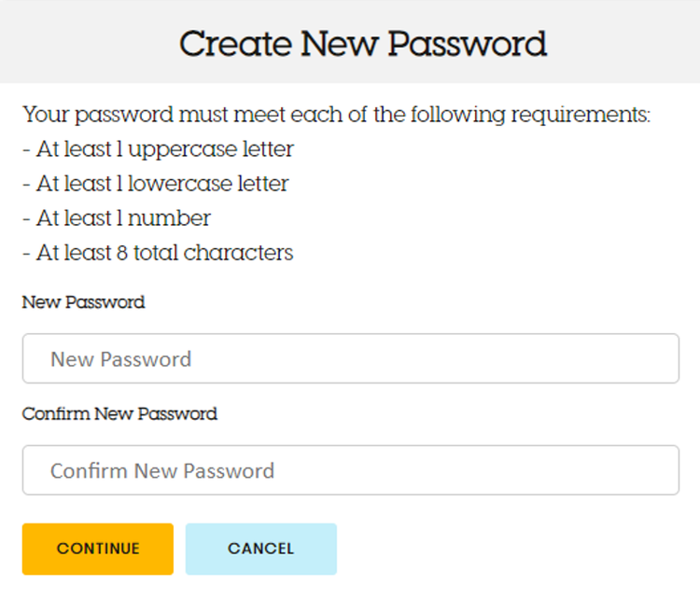Viewport: 700px width, 599px height.
Task: Click the "Confirm New Password" field label
Action: pos(119,413)
